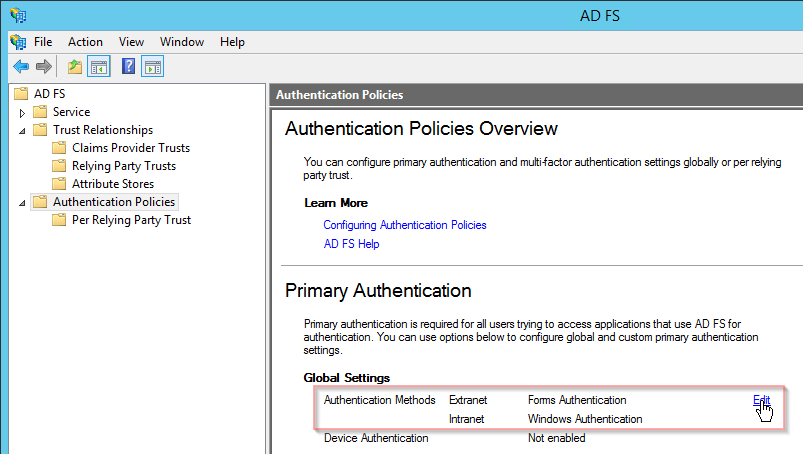803x454 pixels.
Task: Click the Service folder icon
Action: (40, 112)
